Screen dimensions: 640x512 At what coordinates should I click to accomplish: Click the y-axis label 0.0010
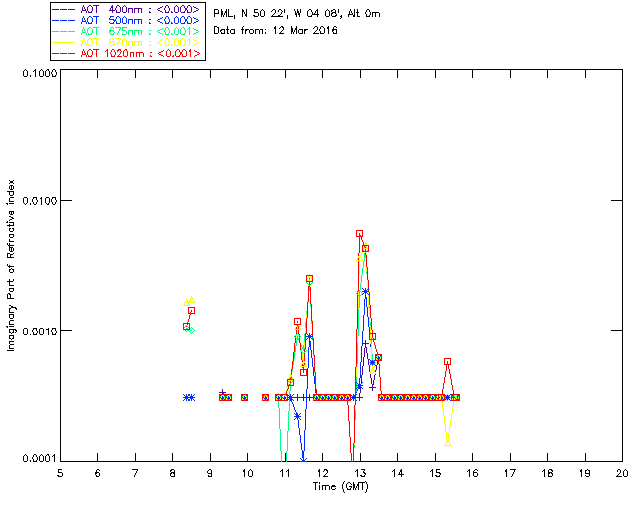pyautogui.click(x=39, y=331)
